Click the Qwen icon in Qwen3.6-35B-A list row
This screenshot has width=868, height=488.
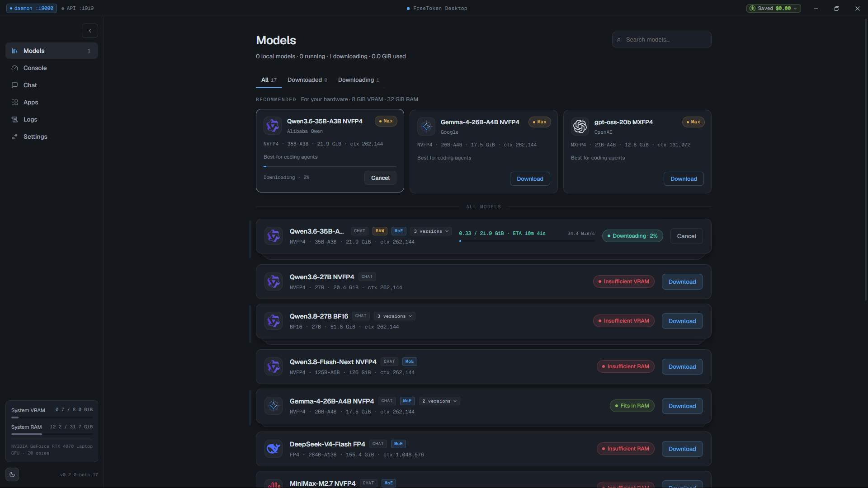[274, 236]
